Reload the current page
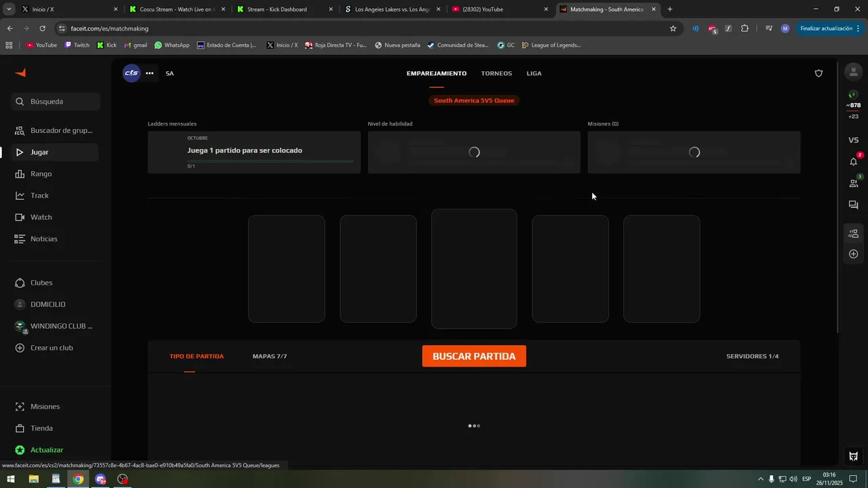The image size is (868, 488). [x=42, y=28]
